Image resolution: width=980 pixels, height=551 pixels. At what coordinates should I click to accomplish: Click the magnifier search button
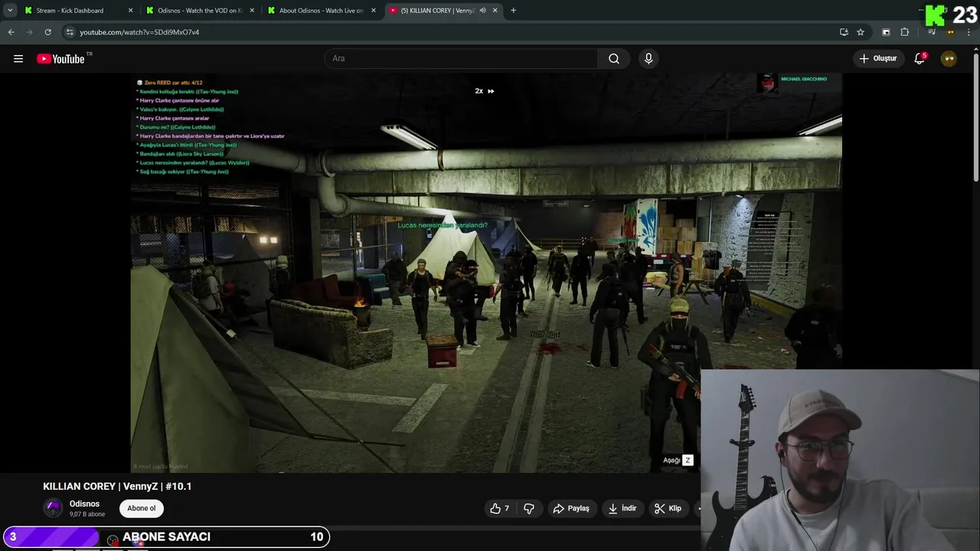pos(614,59)
